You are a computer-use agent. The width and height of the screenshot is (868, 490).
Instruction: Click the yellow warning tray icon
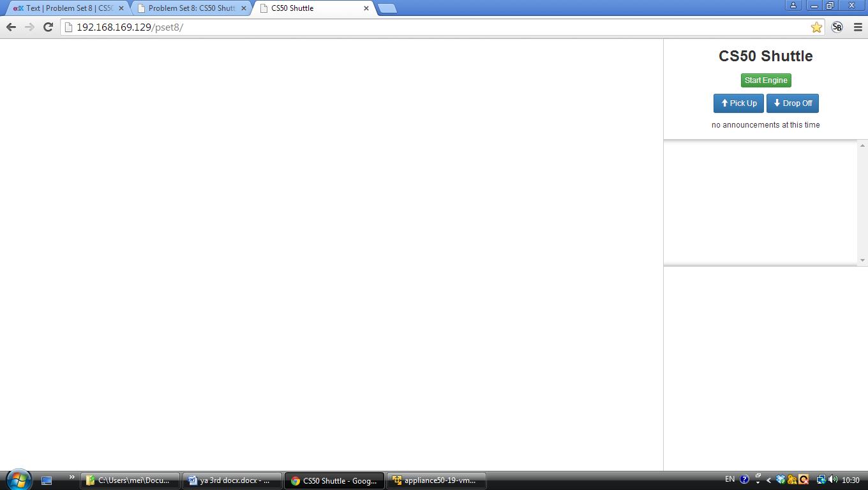[x=792, y=480]
